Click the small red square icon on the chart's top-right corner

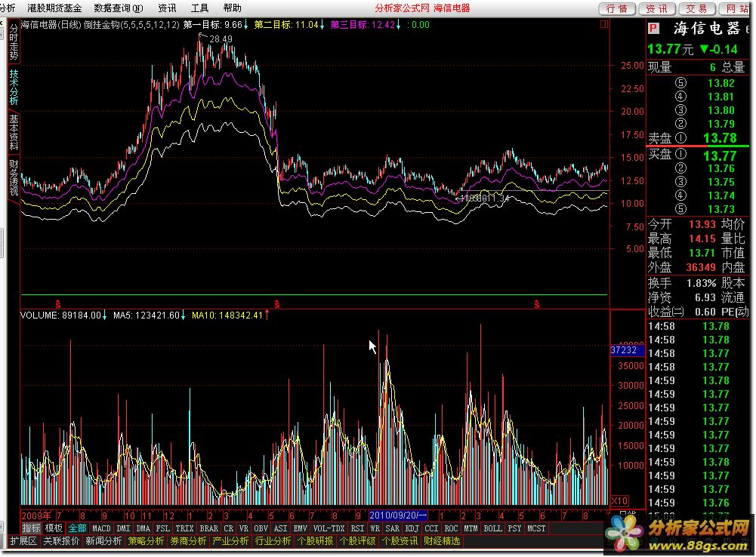tap(603, 24)
